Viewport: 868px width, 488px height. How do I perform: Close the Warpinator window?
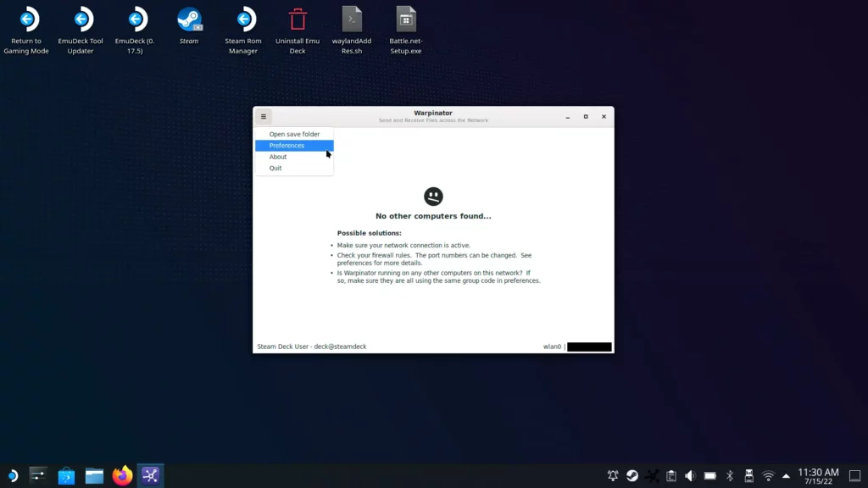(x=604, y=117)
